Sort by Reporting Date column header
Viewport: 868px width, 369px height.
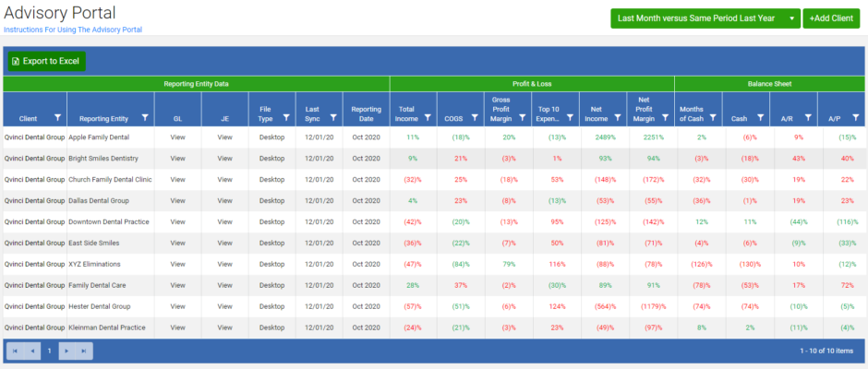click(x=366, y=113)
